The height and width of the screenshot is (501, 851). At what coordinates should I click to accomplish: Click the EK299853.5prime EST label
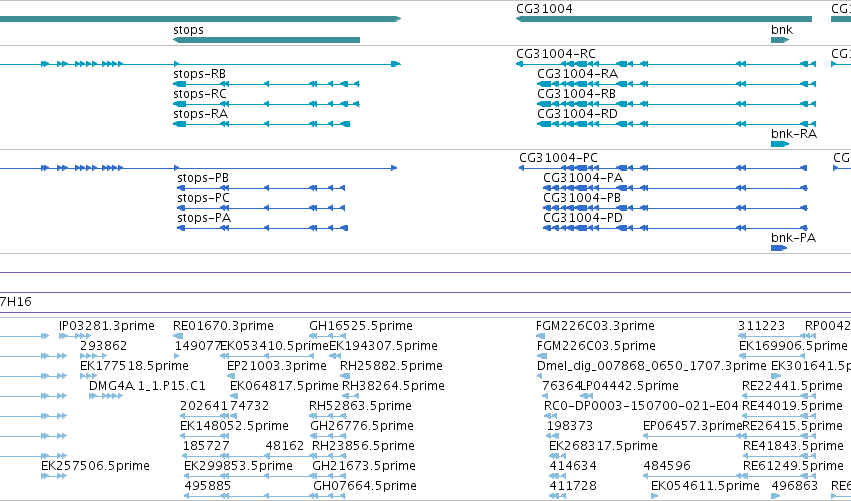click(238, 466)
